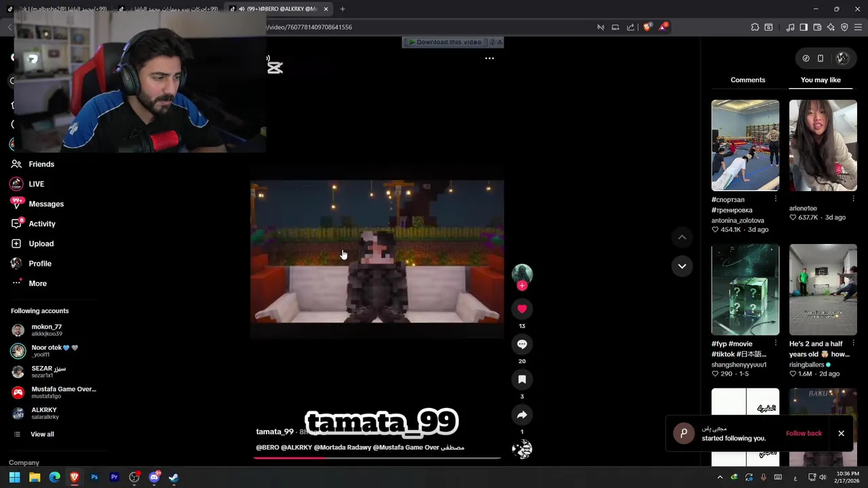Open followed account Mustafa Game Over
This screenshot has height=488, width=868.
pyautogui.click(x=54, y=392)
